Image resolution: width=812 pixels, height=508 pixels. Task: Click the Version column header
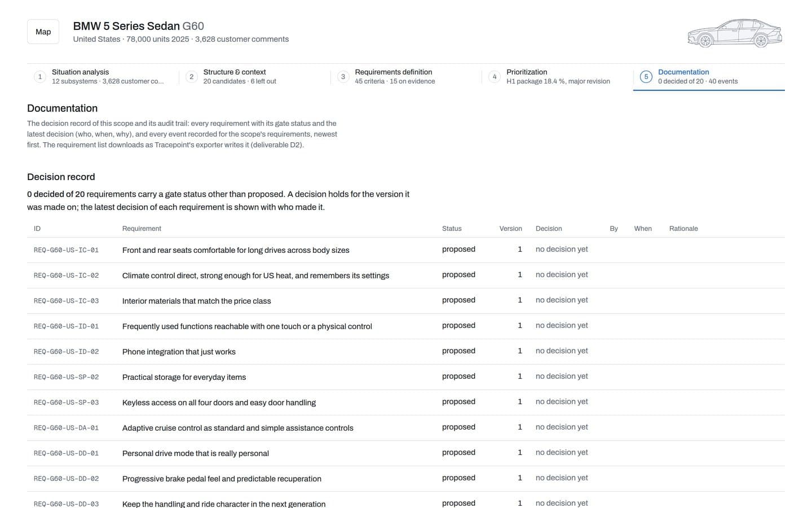coord(511,229)
